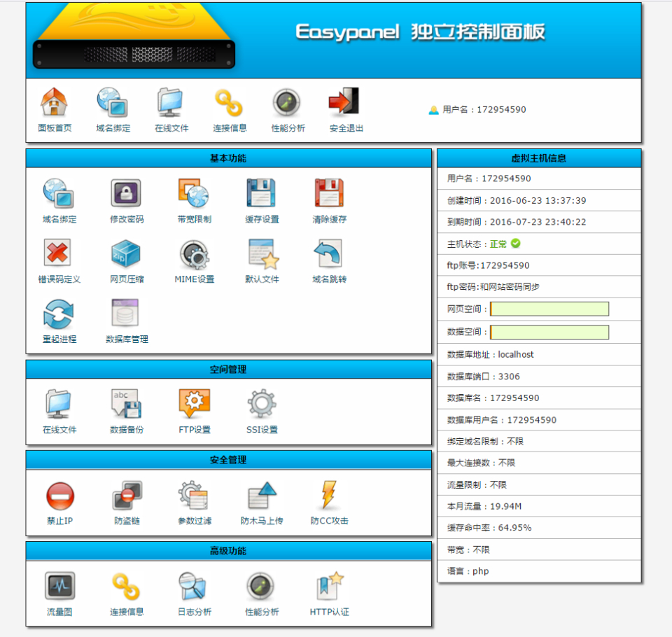Open 域名绑定 in the 基本功能 section

59,193
